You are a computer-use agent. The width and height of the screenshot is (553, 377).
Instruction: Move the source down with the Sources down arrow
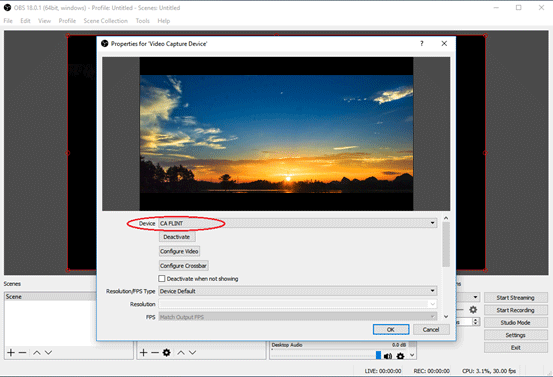[192, 352]
